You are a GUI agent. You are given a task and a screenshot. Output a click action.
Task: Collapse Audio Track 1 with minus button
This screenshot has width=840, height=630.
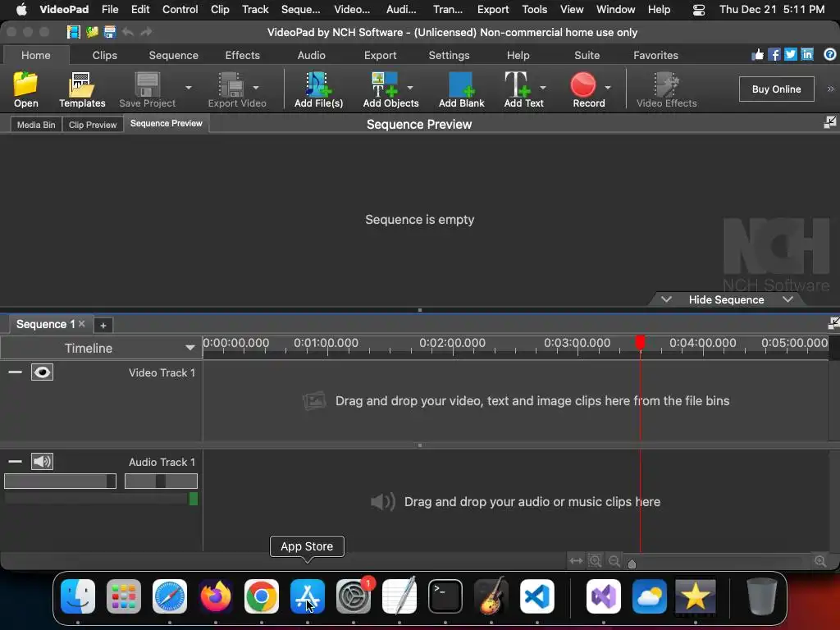pyautogui.click(x=15, y=462)
